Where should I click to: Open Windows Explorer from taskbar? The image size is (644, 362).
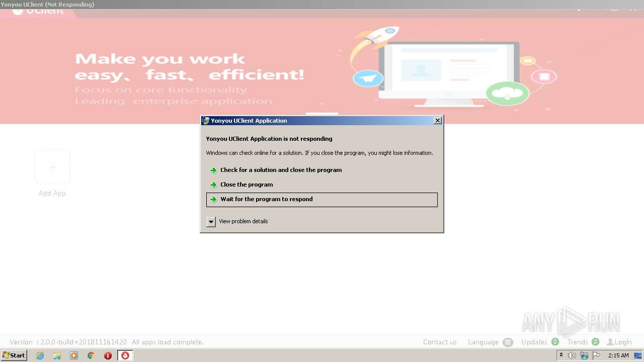57,355
